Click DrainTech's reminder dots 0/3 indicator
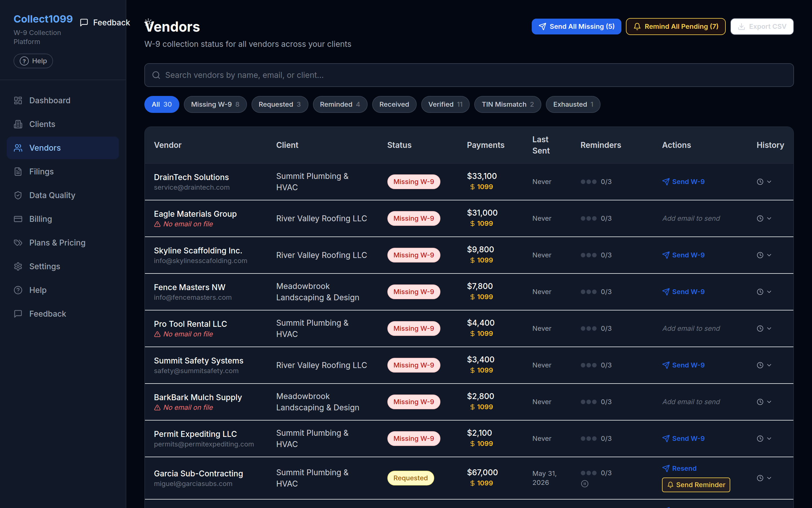The image size is (812, 508). [x=596, y=182]
